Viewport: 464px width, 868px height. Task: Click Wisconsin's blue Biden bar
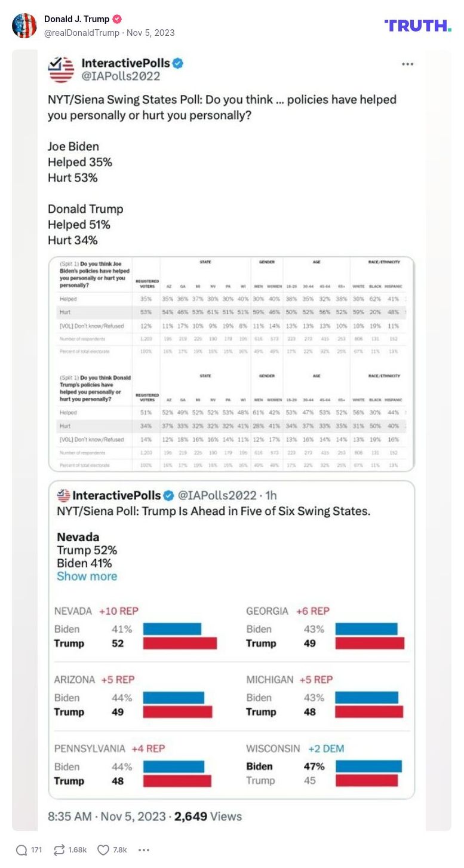(x=368, y=766)
